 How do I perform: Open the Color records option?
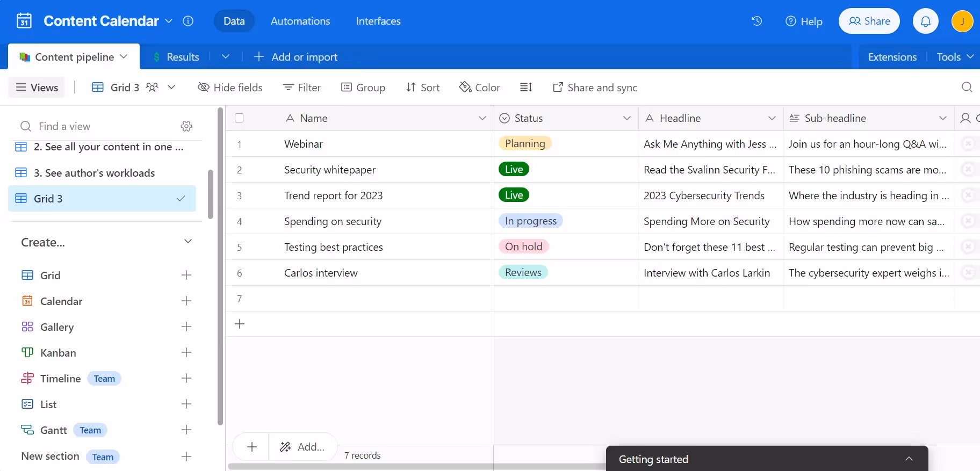479,87
